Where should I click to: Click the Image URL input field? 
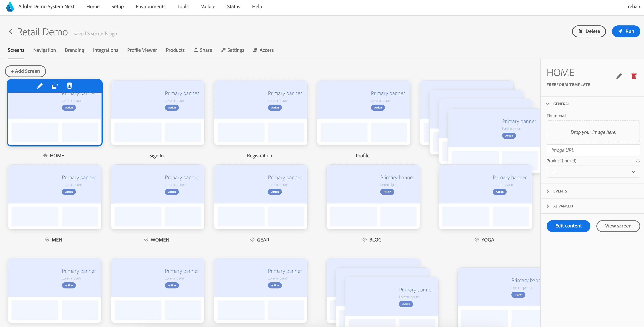point(593,150)
